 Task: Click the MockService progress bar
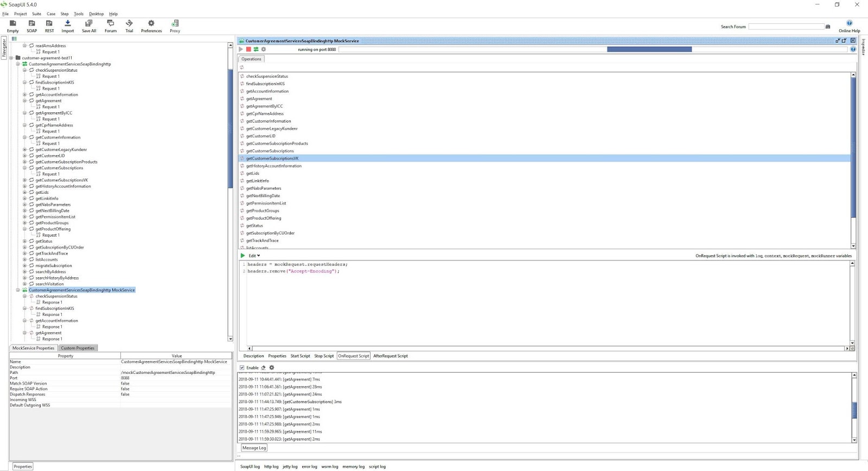point(593,49)
